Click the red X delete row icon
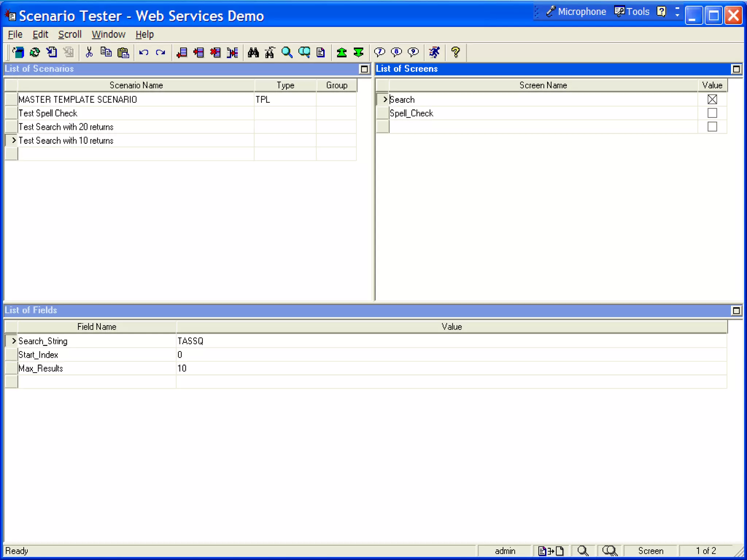Image resolution: width=747 pixels, height=560 pixels. pos(215,52)
